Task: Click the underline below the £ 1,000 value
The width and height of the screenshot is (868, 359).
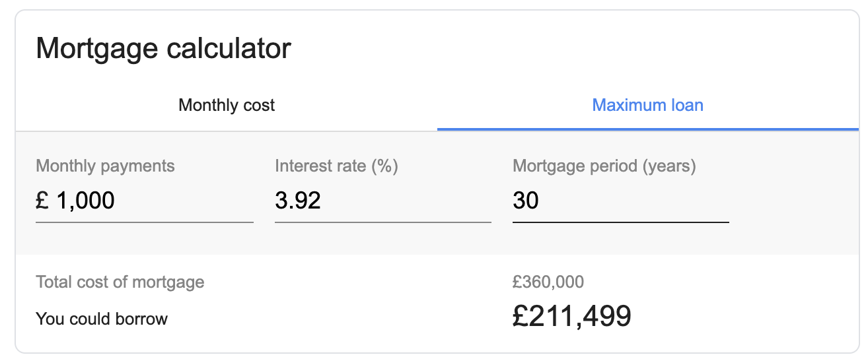Action: 144,222
